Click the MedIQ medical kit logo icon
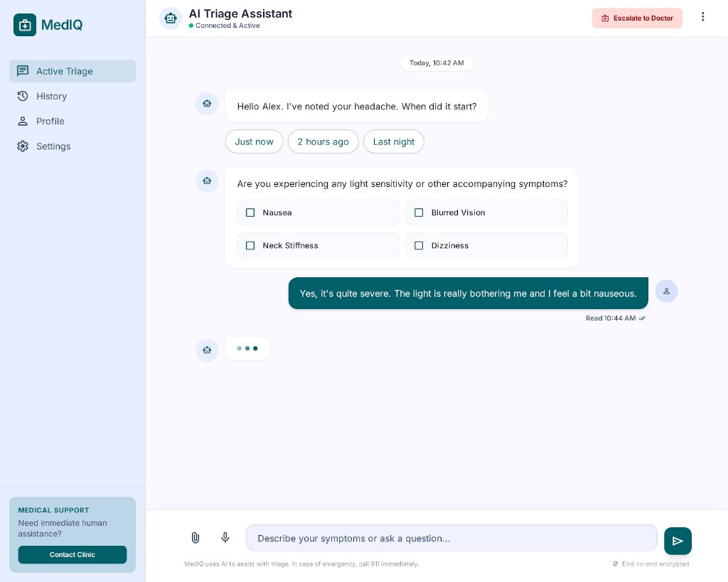 (x=25, y=25)
